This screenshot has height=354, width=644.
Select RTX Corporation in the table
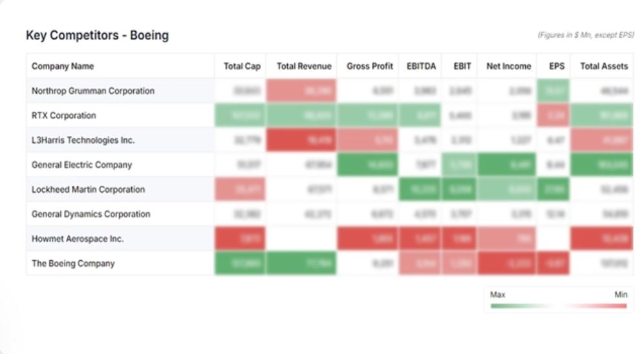click(x=64, y=116)
